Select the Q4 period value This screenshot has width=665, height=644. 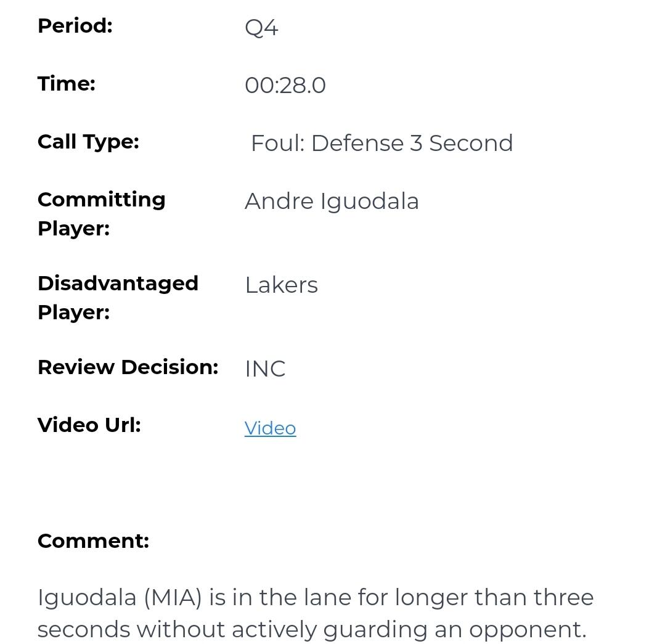(261, 28)
